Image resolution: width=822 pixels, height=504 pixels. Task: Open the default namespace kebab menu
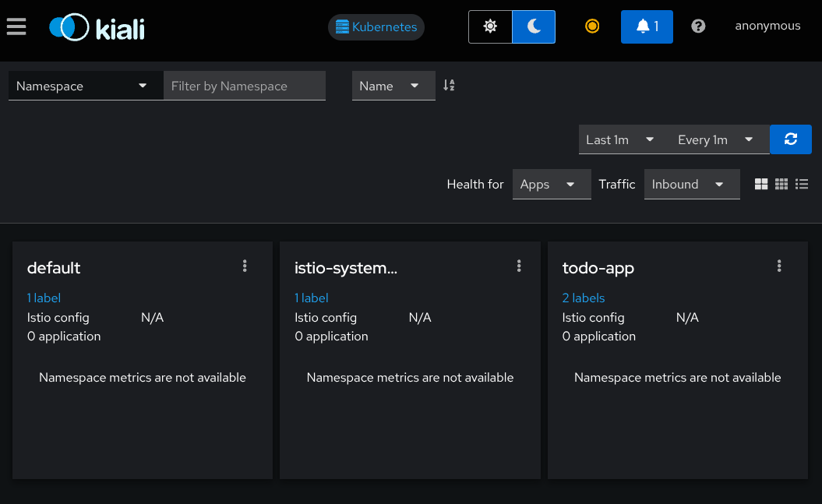[x=245, y=266]
